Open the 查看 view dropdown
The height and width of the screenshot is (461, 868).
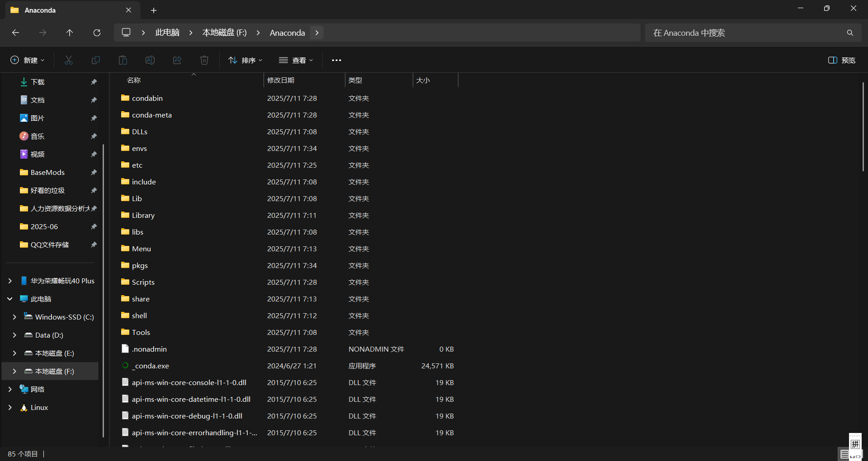[296, 60]
